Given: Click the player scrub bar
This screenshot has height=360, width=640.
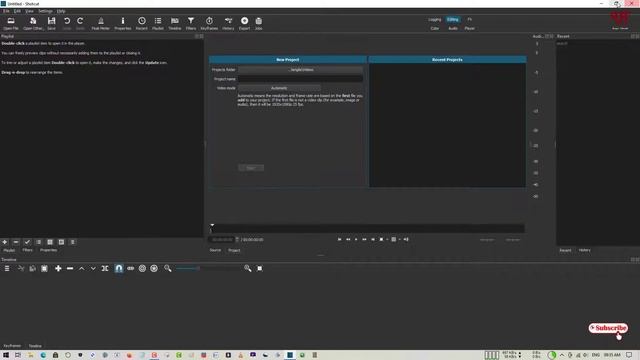Looking at the screenshot, I should [367, 229].
